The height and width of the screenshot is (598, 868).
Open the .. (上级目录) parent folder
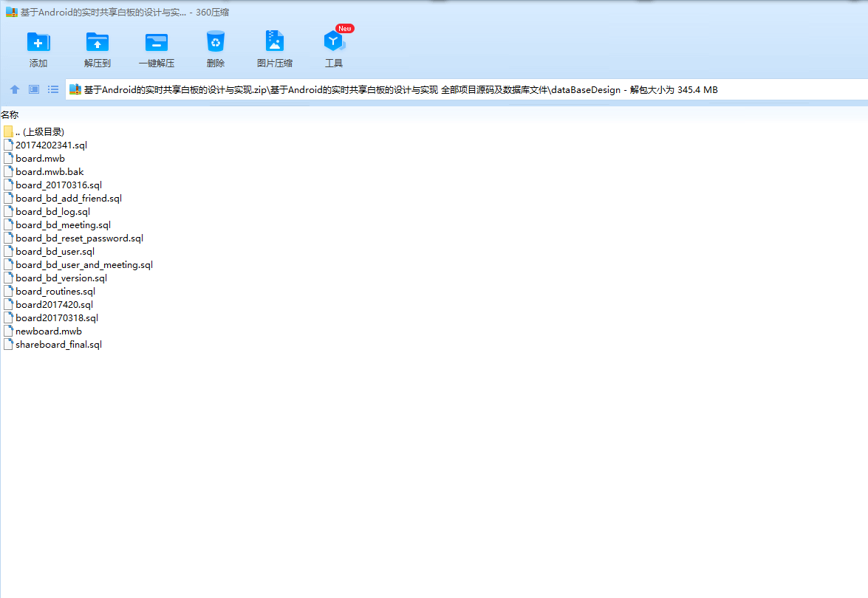(40, 131)
